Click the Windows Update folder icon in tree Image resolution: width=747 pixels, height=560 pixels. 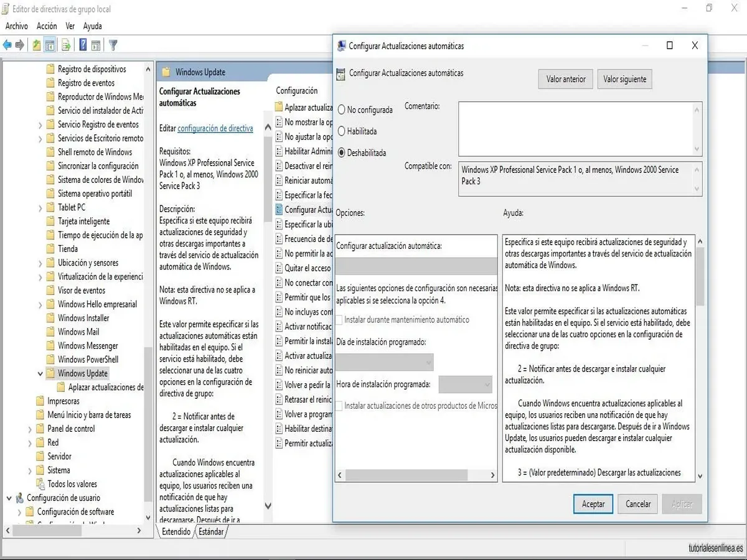pyautogui.click(x=50, y=373)
